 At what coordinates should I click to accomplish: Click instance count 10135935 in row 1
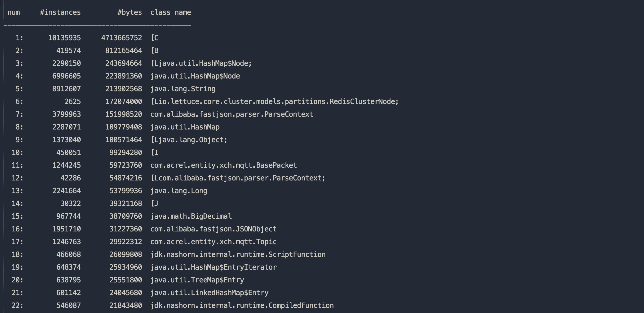click(x=65, y=38)
